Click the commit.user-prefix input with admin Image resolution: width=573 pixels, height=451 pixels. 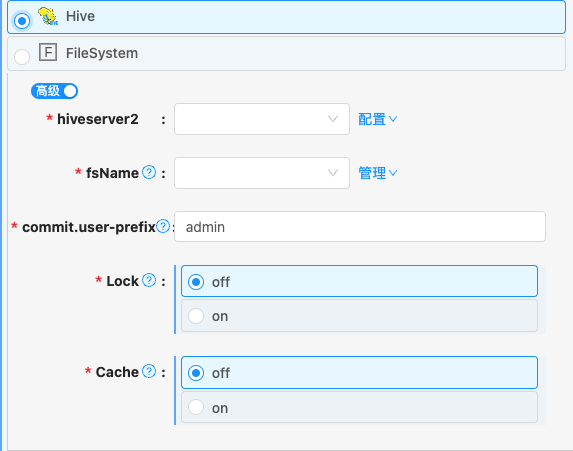tap(360, 227)
